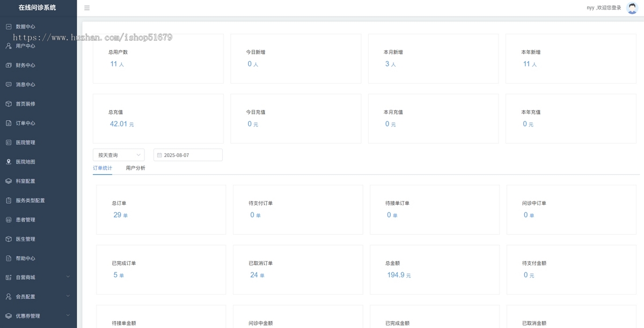Open the 按天查询 dropdown
This screenshot has height=328, width=644.
pos(119,155)
